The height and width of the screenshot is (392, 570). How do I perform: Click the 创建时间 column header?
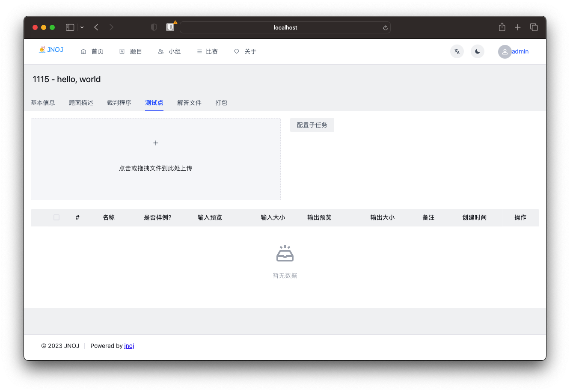[x=474, y=217]
